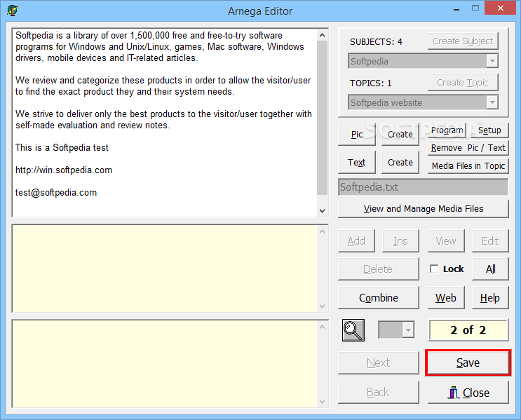521x420 pixels.
Task: Close the editor with the Close button
Action: pyautogui.click(x=468, y=393)
